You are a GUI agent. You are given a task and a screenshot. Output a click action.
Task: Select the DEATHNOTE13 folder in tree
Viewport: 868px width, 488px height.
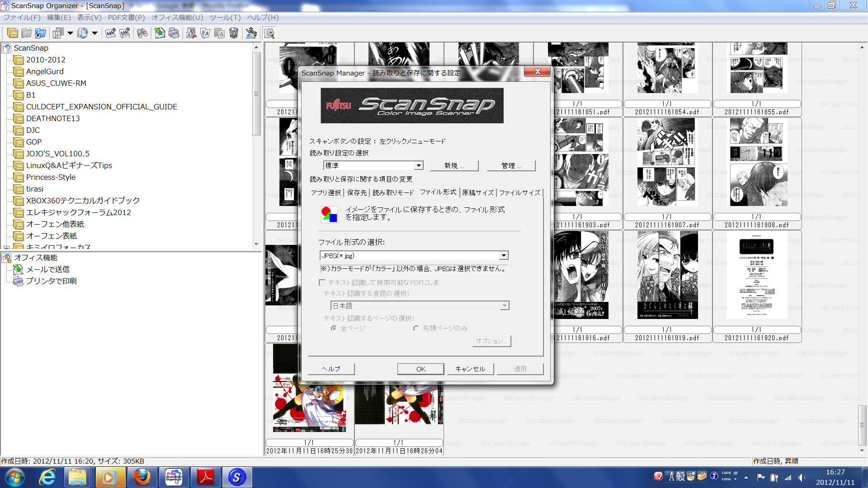52,118
